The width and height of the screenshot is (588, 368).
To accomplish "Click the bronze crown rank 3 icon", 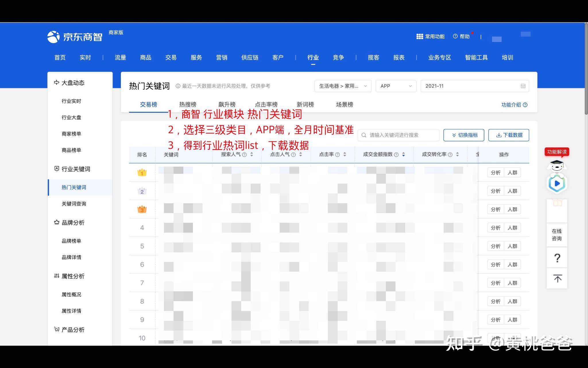I will [x=142, y=209].
